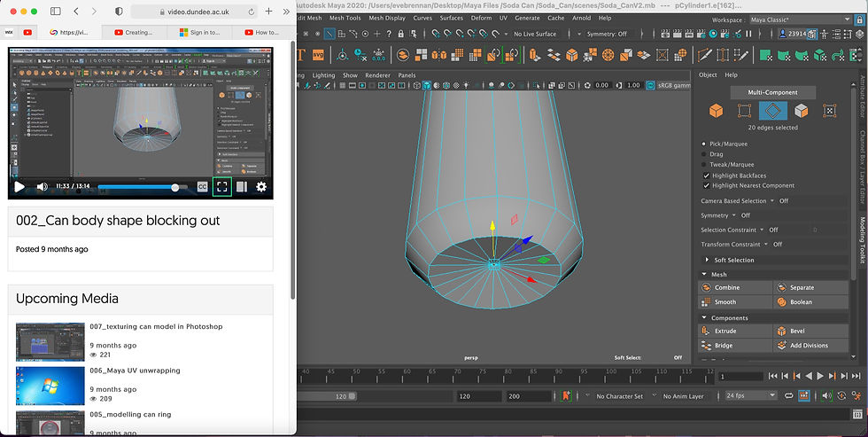
Task: Click the running character icon at bottom right
Action: (x=857, y=395)
